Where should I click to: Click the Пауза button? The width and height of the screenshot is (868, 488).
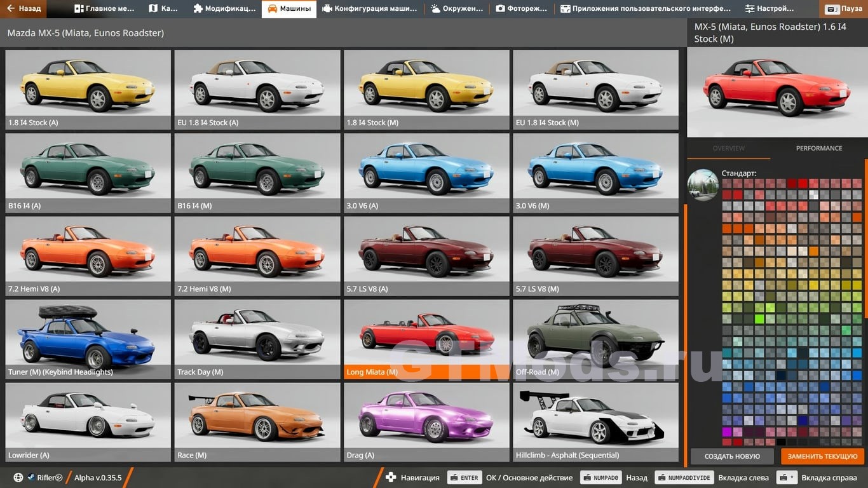(844, 10)
